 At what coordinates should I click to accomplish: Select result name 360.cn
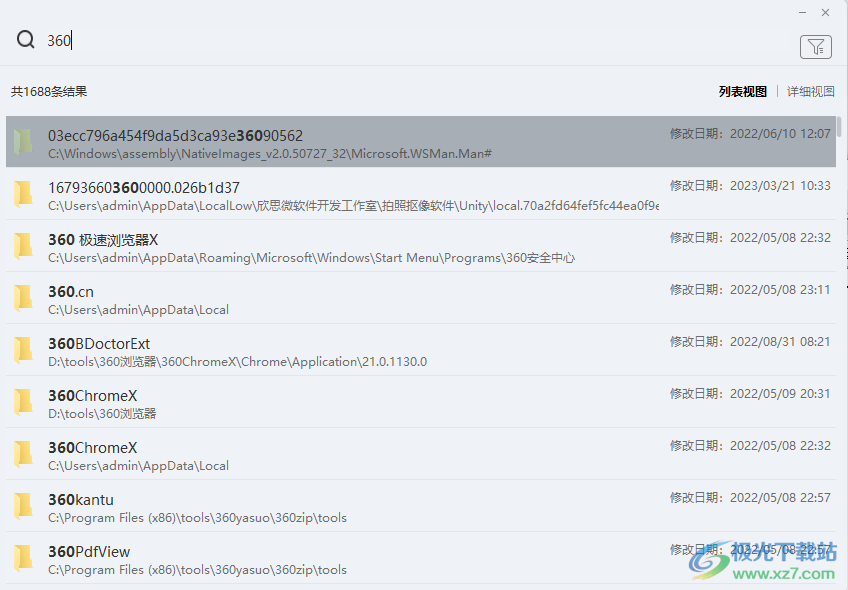point(71,291)
